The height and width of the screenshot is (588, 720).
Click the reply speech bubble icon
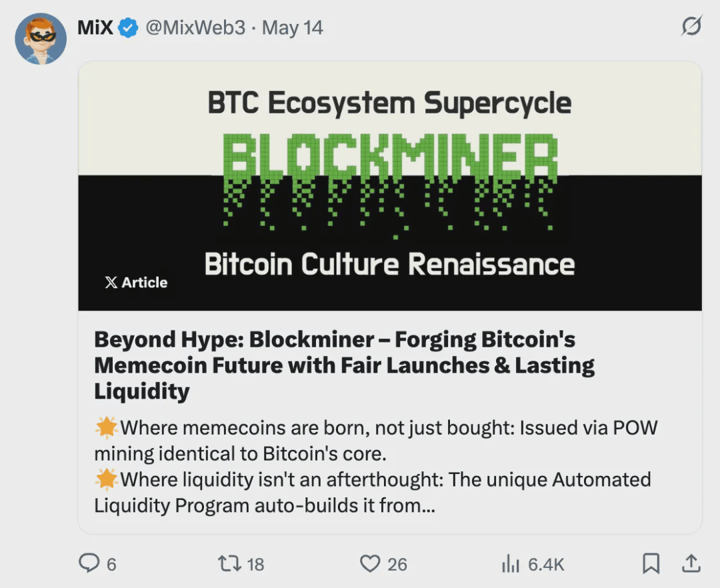(x=88, y=564)
